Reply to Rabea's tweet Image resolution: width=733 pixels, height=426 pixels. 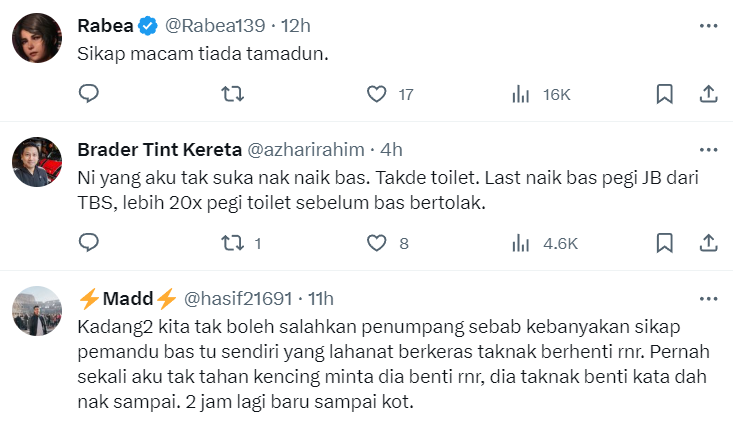point(89,94)
